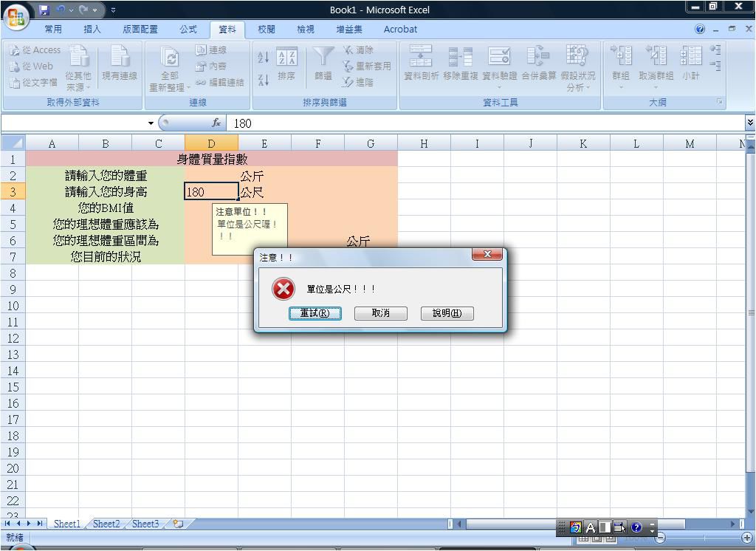Open the 排序 sort dialog
The width and height of the screenshot is (756, 551).
(286, 64)
